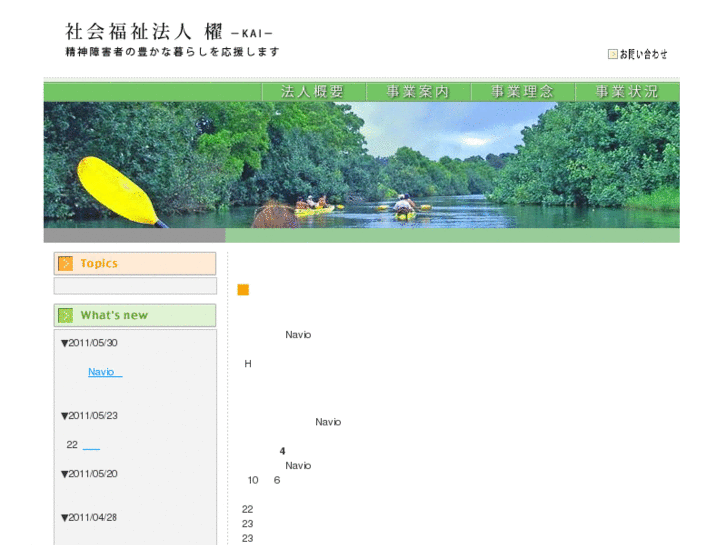Click the ▼2011/05/23 date entry
Screen dimensions: 727x545
(x=89, y=416)
